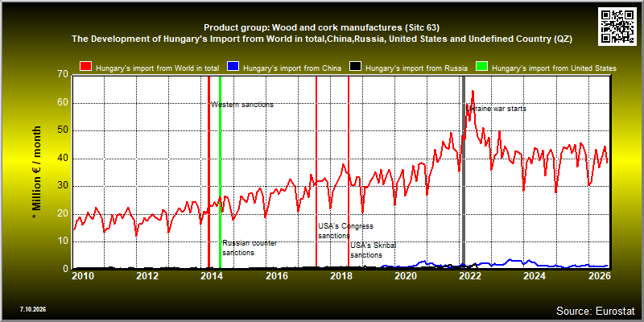Select legend label "Hungary's import from World in total"

(x=158, y=68)
